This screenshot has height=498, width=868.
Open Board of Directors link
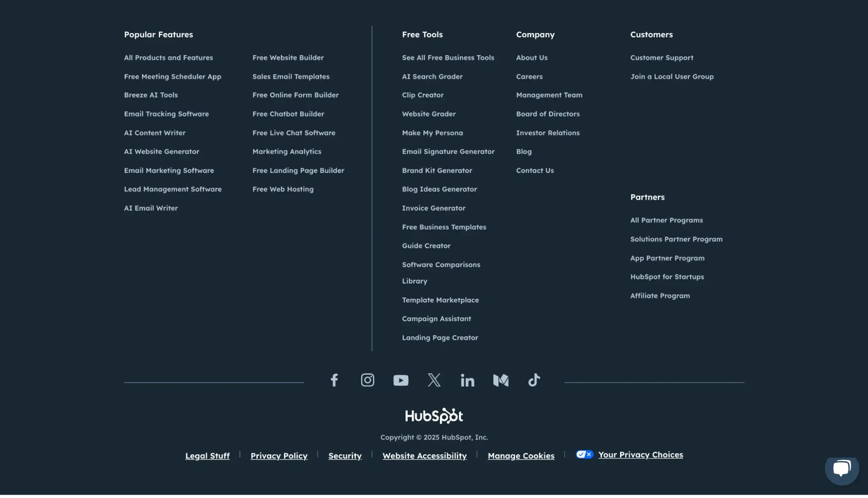pyautogui.click(x=548, y=115)
